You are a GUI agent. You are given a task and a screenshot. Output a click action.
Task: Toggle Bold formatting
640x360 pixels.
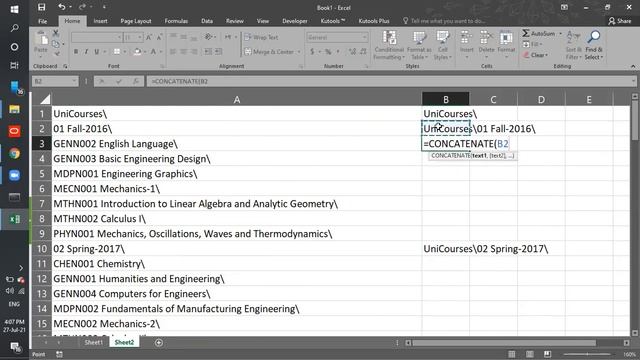(76, 52)
